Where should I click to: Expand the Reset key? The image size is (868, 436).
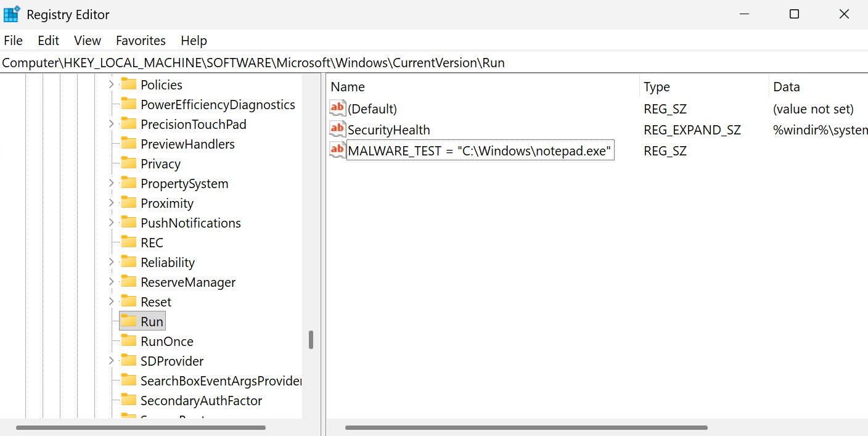(112, 302)
